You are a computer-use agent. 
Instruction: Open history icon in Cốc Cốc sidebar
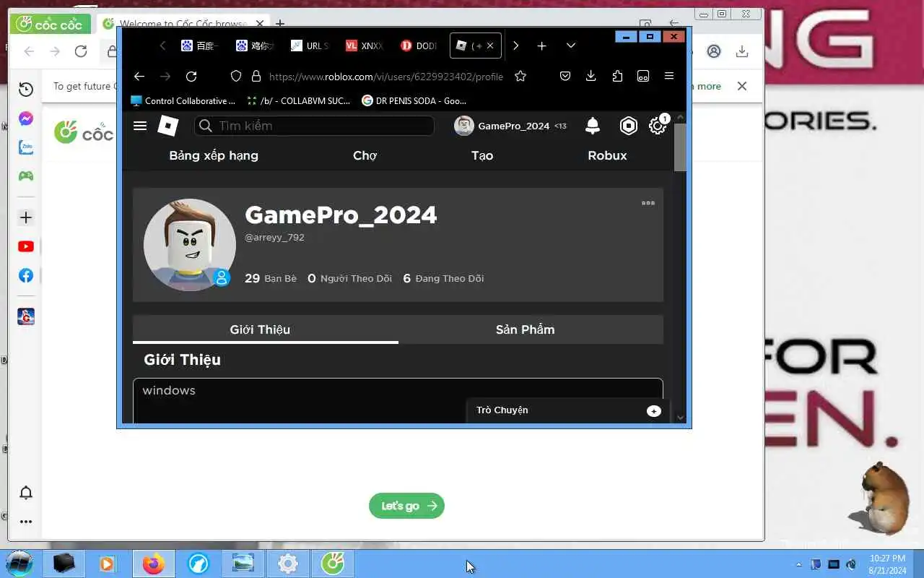click(x=26, y=90)
